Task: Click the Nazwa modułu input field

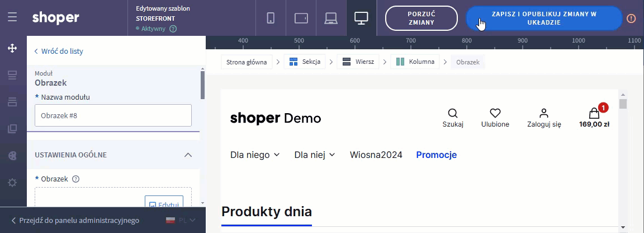Action: tap(113, 115)
